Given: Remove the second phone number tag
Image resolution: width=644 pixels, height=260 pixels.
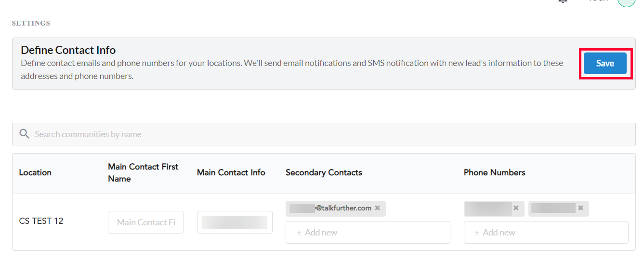Looking at the screenshot, I should 581,208.
